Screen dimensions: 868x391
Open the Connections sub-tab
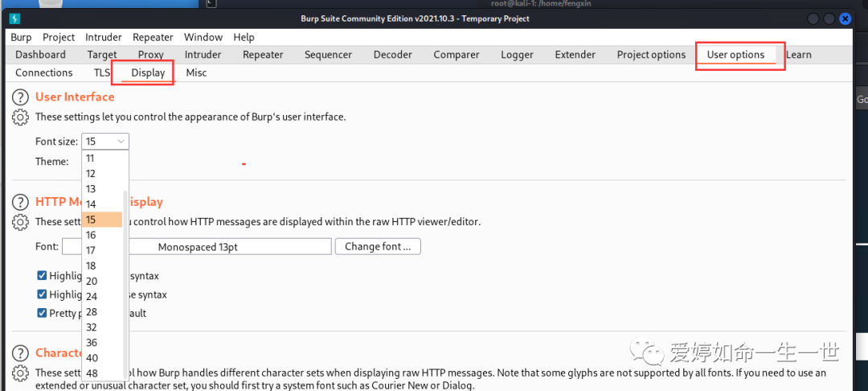pos(43,72)
